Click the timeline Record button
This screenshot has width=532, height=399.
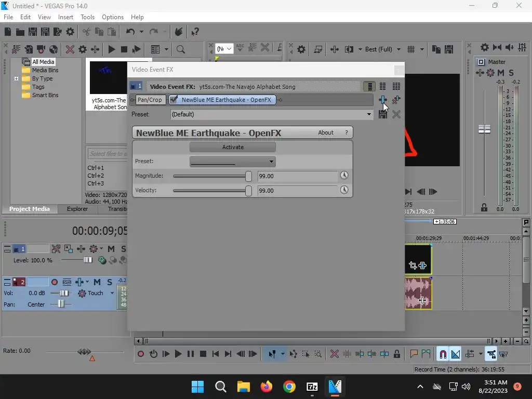(x=140, y=354)
